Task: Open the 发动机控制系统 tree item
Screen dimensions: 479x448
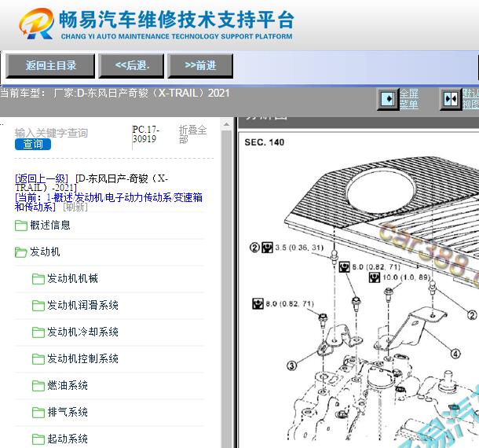Action: point(82,358)
